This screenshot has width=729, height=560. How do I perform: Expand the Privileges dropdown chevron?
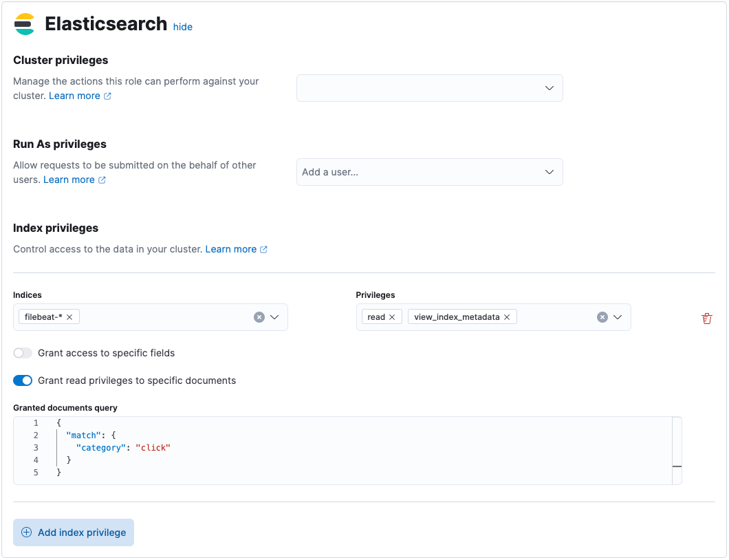coord(618,316)
